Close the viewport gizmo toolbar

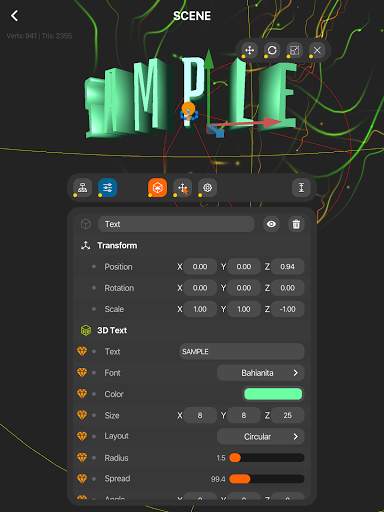tap(317, 50)
